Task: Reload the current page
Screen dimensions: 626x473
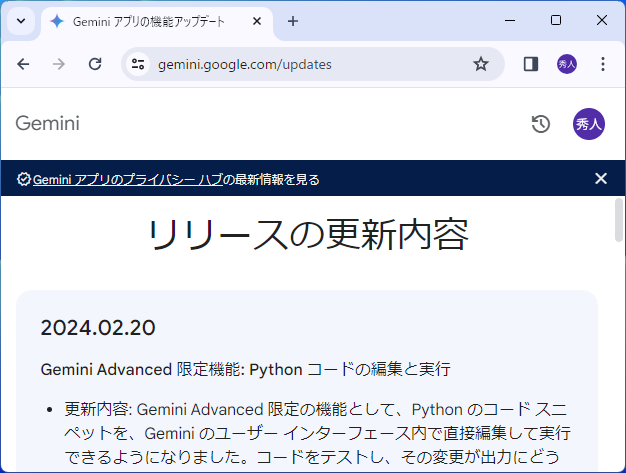Action: click(x=95, y=64)
